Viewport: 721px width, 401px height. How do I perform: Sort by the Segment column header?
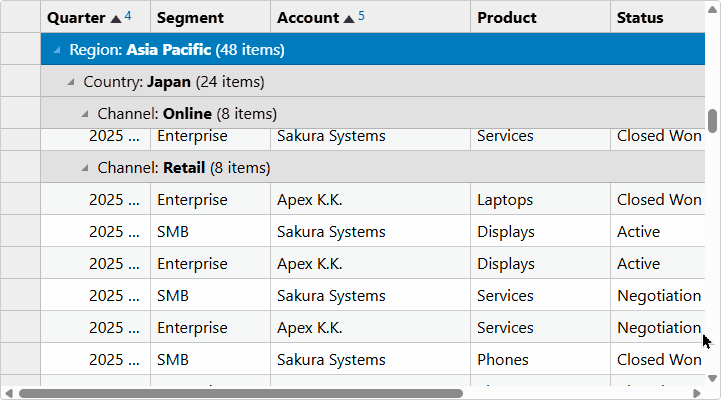(210, 17)
